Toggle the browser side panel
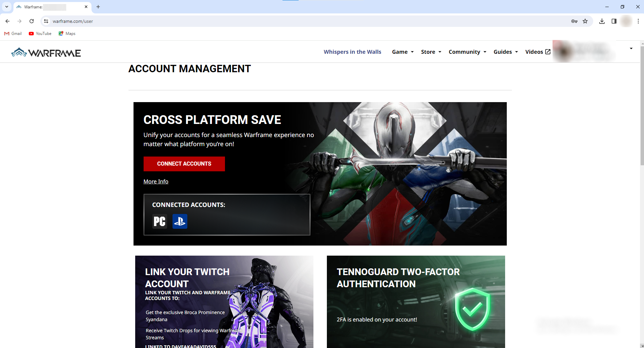The height and width of the screenshot is (348, 644). pos(614,21)
